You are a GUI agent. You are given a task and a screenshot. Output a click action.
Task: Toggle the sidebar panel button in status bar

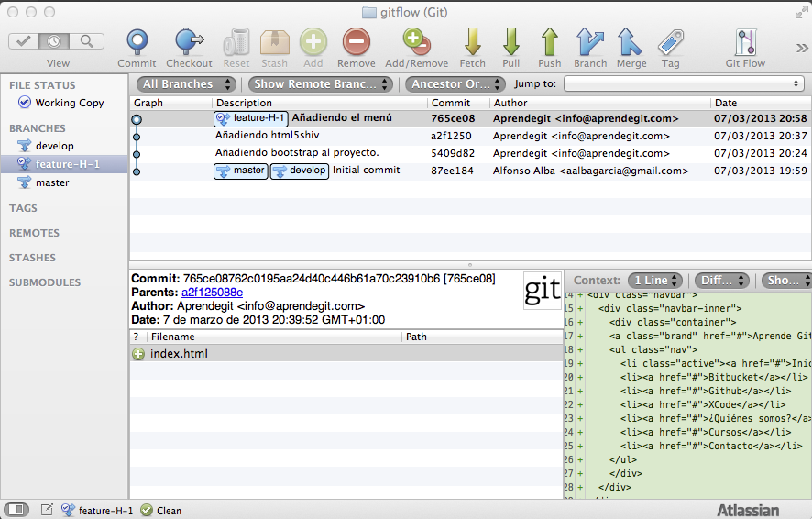pyautogui.click(x=16, y=510)
